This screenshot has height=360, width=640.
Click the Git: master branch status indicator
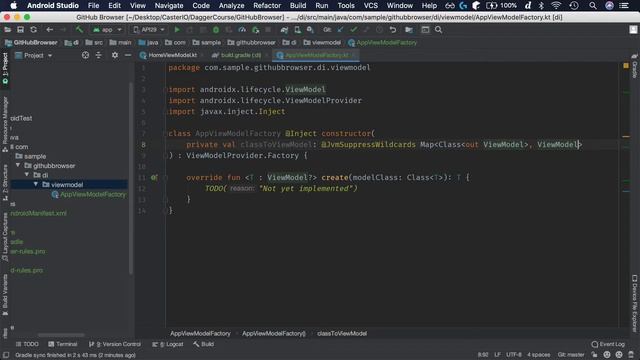[x=571, y=355]
